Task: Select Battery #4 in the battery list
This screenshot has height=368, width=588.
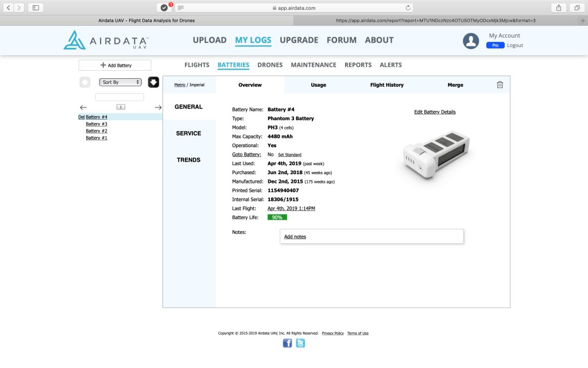Action: pyautogui.click(x=96, y=117)
